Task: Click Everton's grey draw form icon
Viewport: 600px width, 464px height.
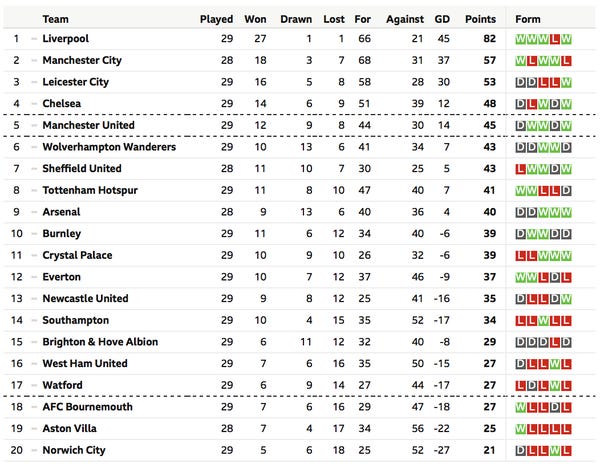Action: pyautogui.click(x=555, y=277)
